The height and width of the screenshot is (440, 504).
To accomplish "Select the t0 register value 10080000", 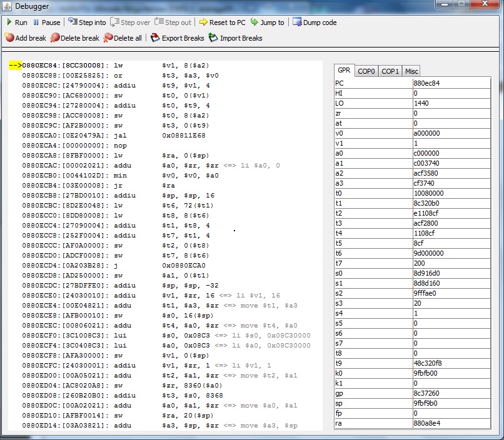I will pyautogui.click(x=451, y=193).
